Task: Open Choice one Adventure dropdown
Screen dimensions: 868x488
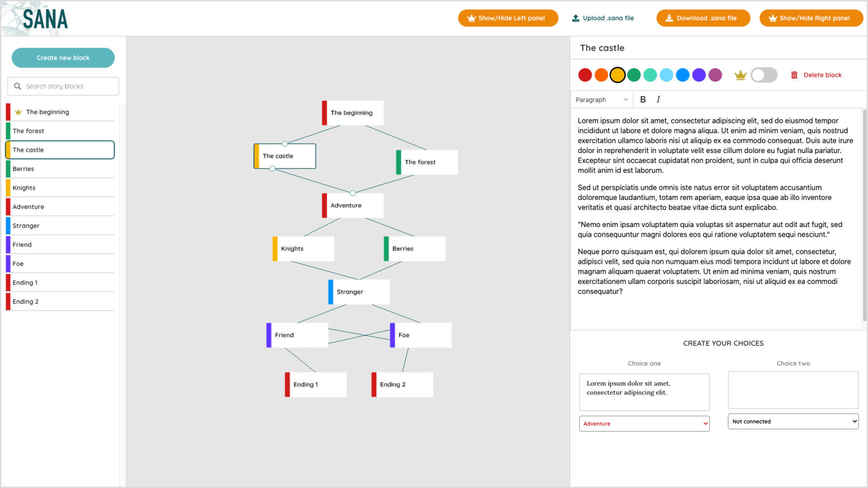Action: [x=644, y=424]
